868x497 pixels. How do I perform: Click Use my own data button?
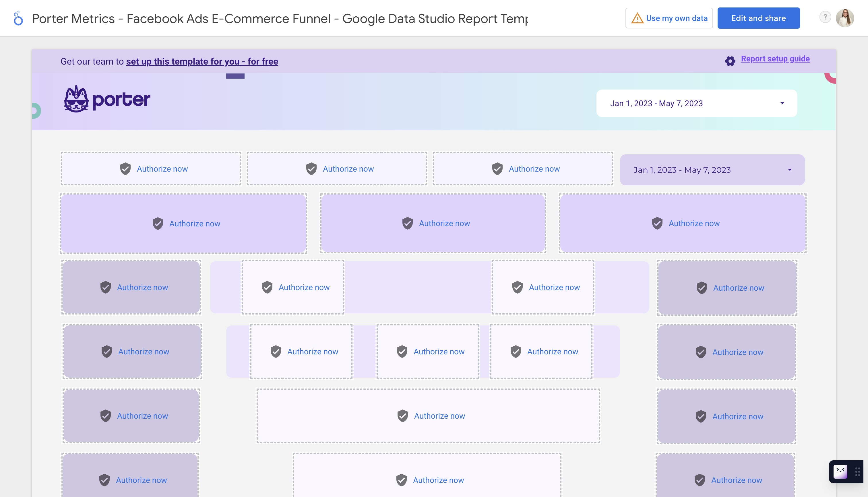click(x=669, y=18)
